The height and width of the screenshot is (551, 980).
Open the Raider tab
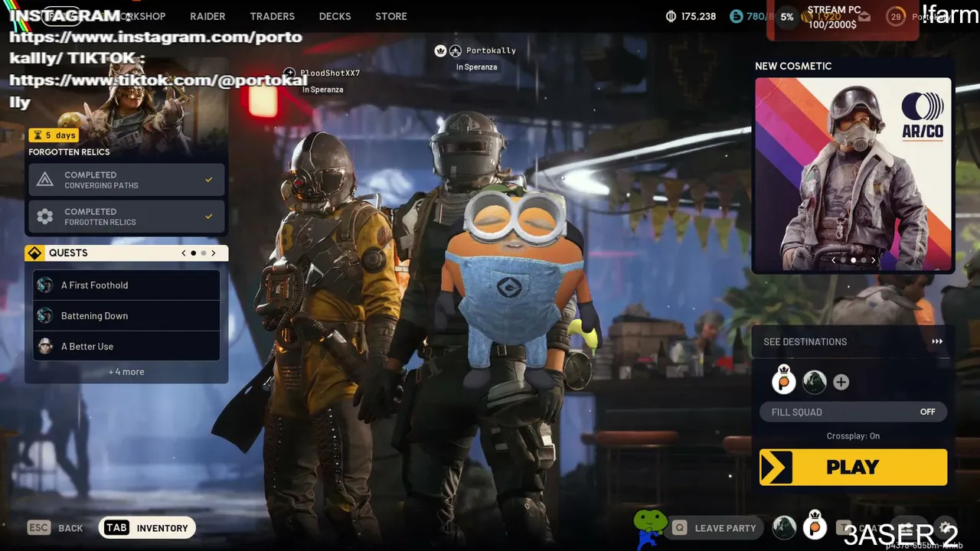click(207, 16)
